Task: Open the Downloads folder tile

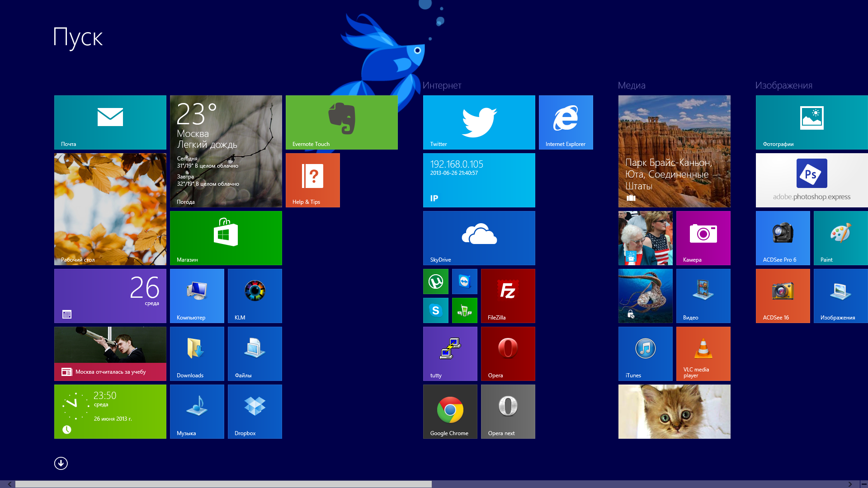Action: pos(197,354)
